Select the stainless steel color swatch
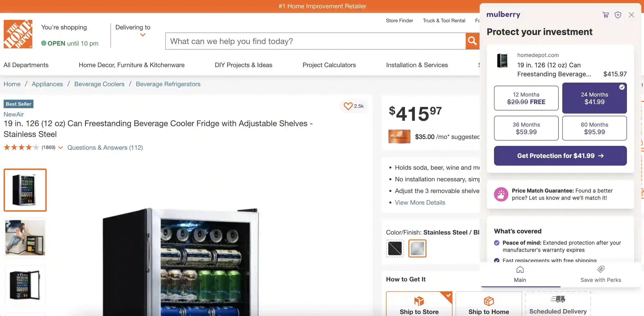This screenshot has width=644, height=316. (417, 248)
